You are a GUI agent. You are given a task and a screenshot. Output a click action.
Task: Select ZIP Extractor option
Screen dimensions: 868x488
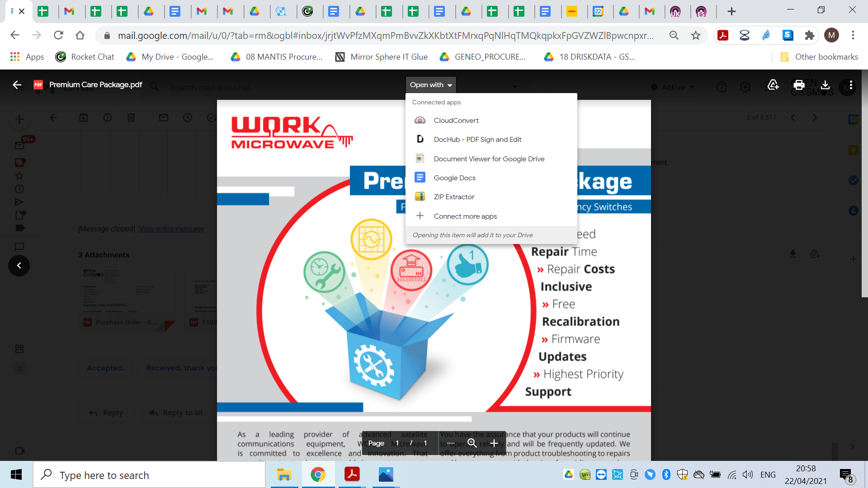coord(454,197)
